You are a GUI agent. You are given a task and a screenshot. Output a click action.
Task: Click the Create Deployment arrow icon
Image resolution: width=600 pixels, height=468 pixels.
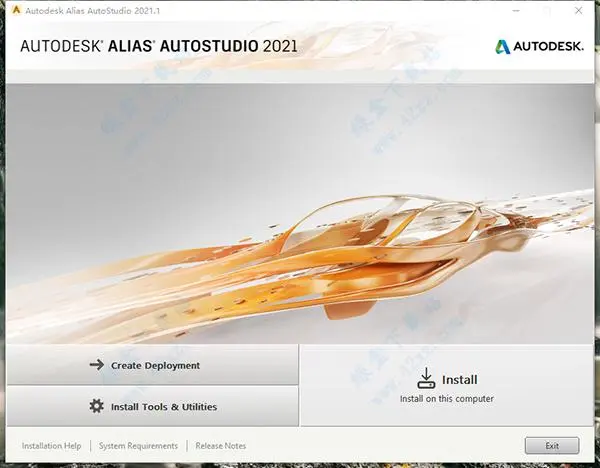97,365
